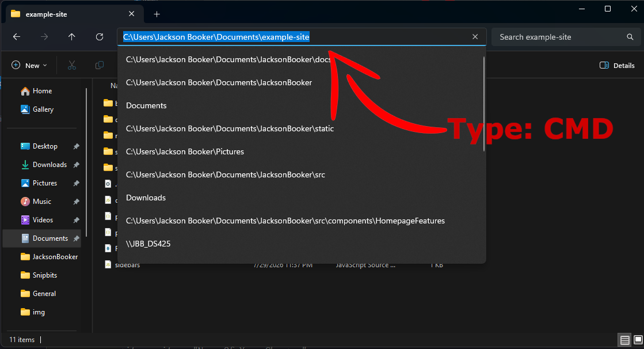
Task: Navigate up one folder level
Action: [x=72, y=37]
